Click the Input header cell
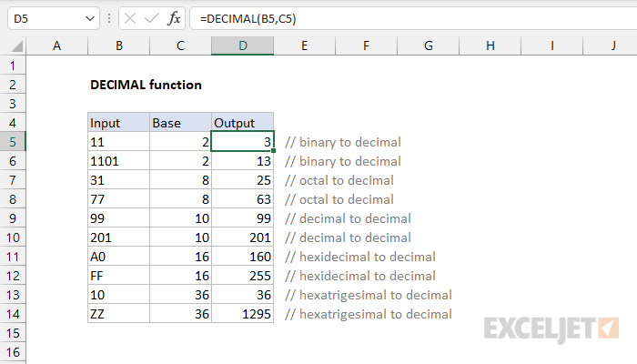This screenshot has height=364, width=637. coord(118,123)
